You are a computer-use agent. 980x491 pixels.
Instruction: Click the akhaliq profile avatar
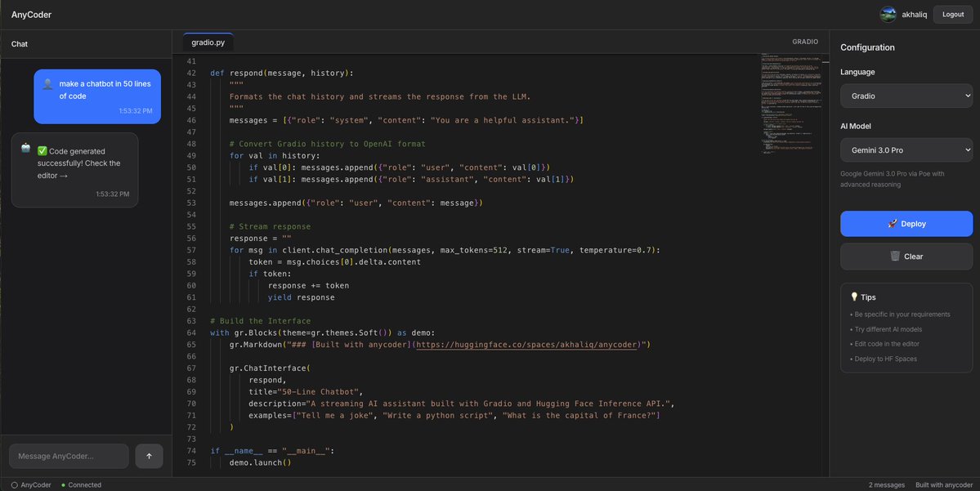(887, 14)
